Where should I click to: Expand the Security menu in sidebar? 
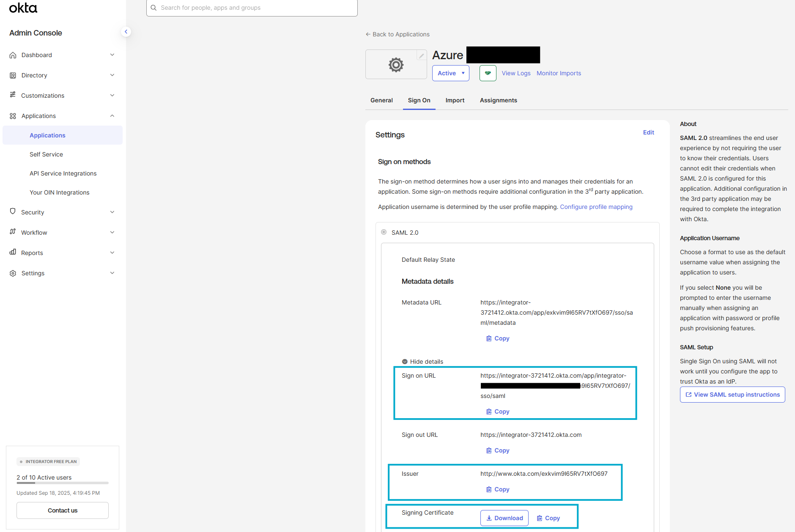pos(62,212)
